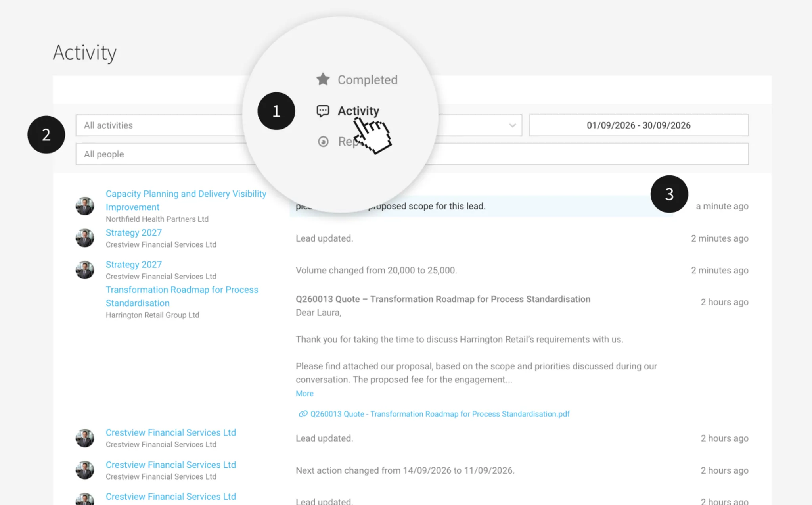Select Completed in the menu
The image size is (812, 505).
368,80
